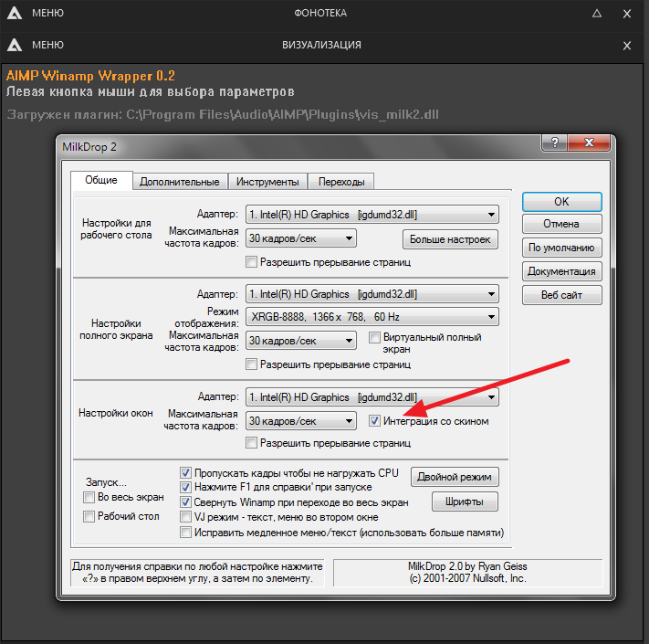Screen dimensions: 649x644
Task: Confirm settings with OK button
Action: (561, 202)
